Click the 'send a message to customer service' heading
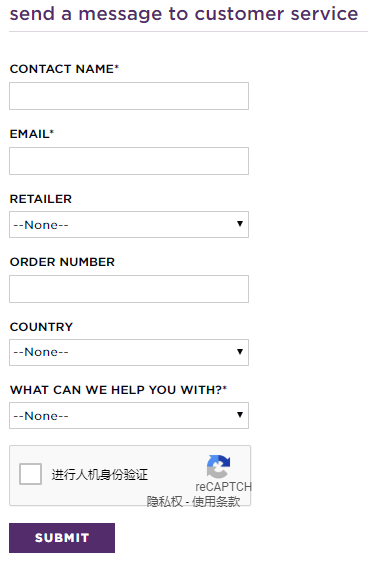This screenshot has height=563, width=368. (x=184, y=14)
